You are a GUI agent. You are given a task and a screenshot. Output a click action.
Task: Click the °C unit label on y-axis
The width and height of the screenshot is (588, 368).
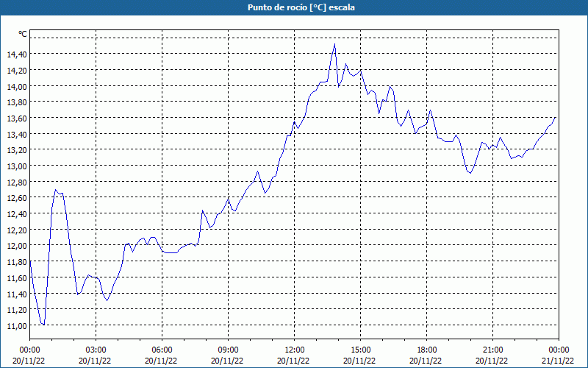pos(23,34)
